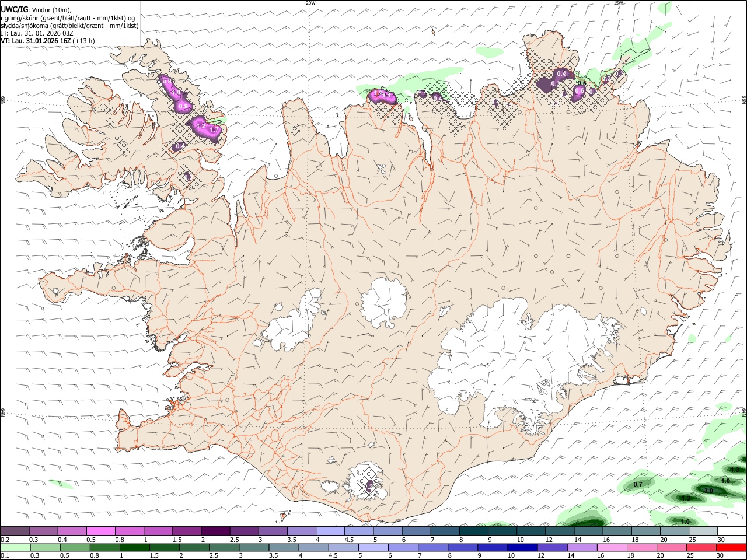This screenshot has height=560, width=747.
Task: Pick the greyish purple 0.2 snow legend swatch
Action: click(15, 531)
